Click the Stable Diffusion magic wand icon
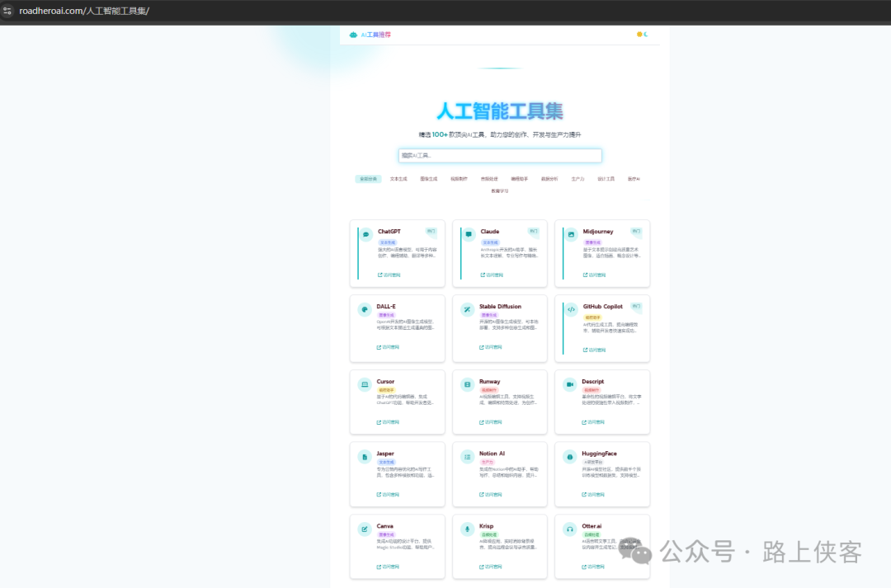Image resolution: width=891 pixels, height=588 pixels. pos(467,309)
